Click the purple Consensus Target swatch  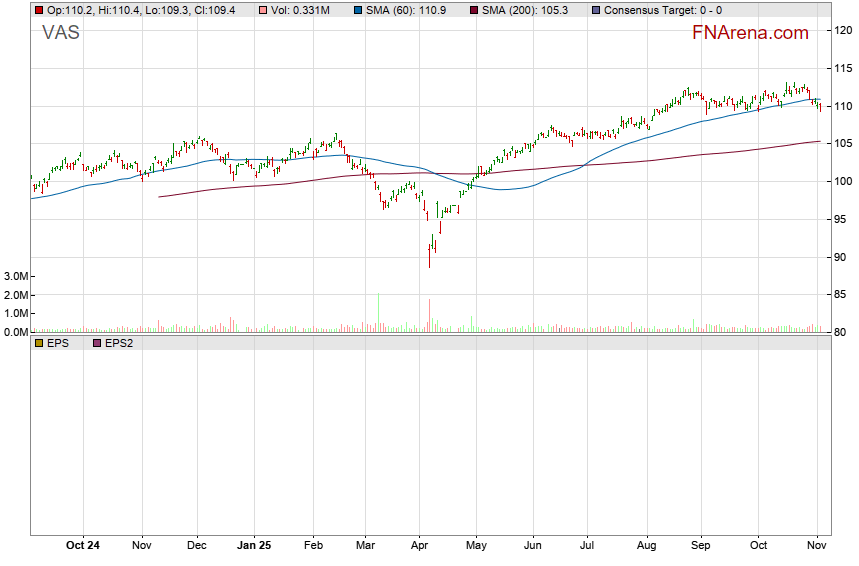pos(596,10)
